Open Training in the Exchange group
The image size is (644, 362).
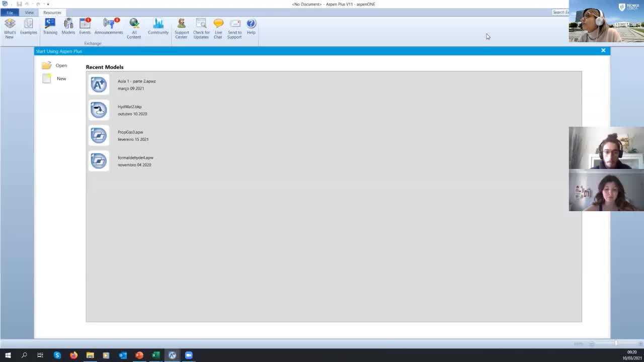coord(50,27)
